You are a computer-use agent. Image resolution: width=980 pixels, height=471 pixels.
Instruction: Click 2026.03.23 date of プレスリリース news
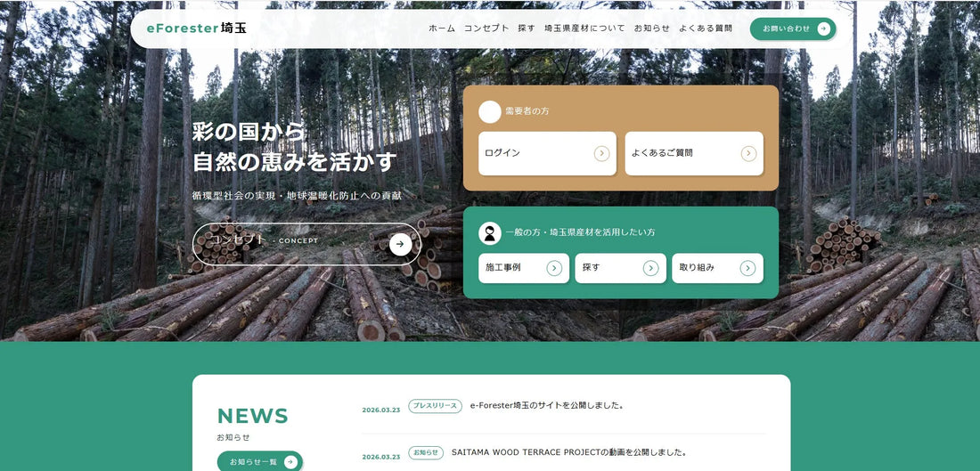380,410
